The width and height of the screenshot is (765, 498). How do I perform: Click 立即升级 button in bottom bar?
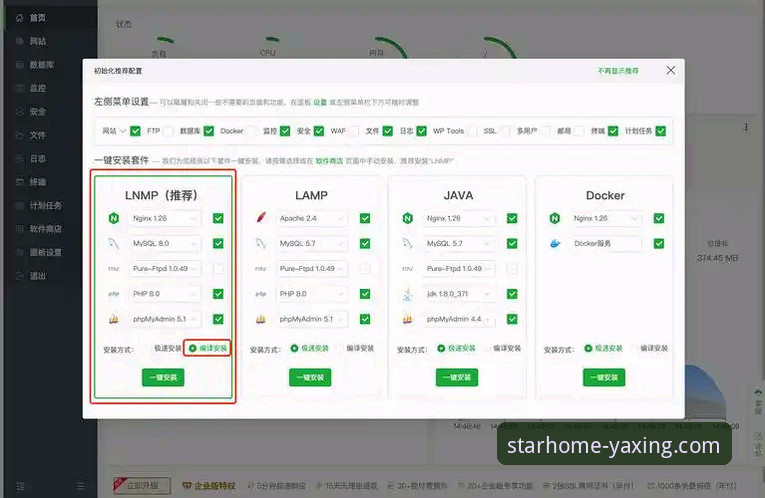(x=142, y=485)
